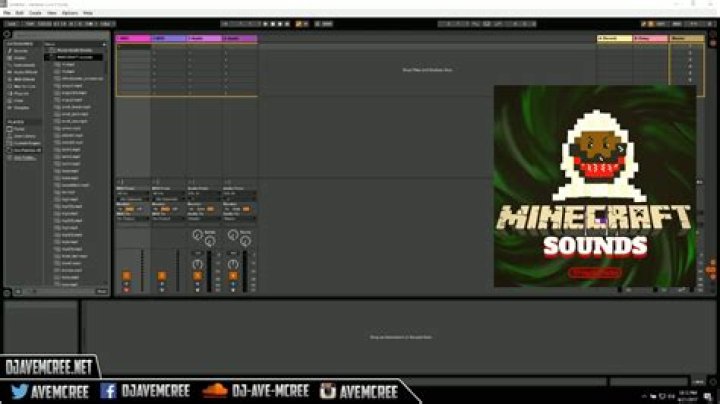Click track 3 Send A knob
The width and height of the screenshot is (720, 404).
tap(197, 235)
